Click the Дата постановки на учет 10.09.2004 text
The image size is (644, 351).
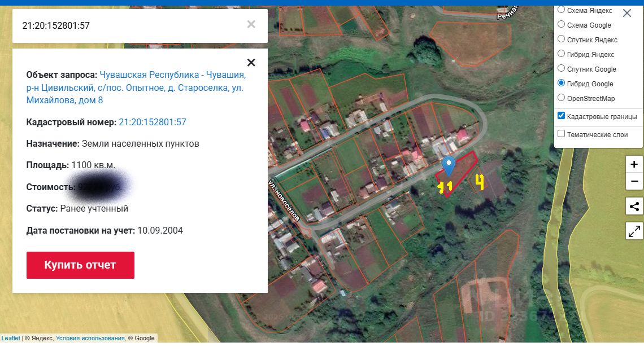pos(105,230)
